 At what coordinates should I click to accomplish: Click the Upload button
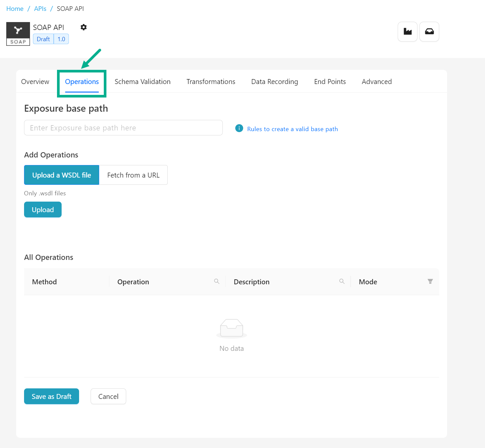pos(43,210)
